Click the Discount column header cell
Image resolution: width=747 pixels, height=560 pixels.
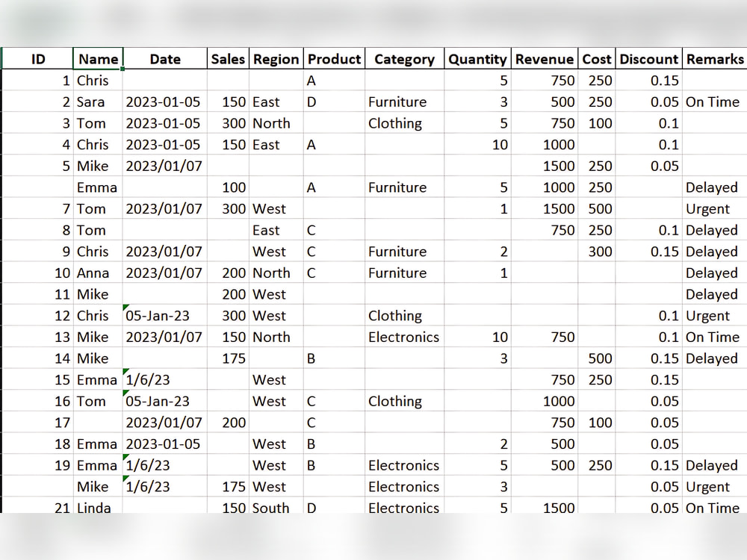[x=648, y=58]
